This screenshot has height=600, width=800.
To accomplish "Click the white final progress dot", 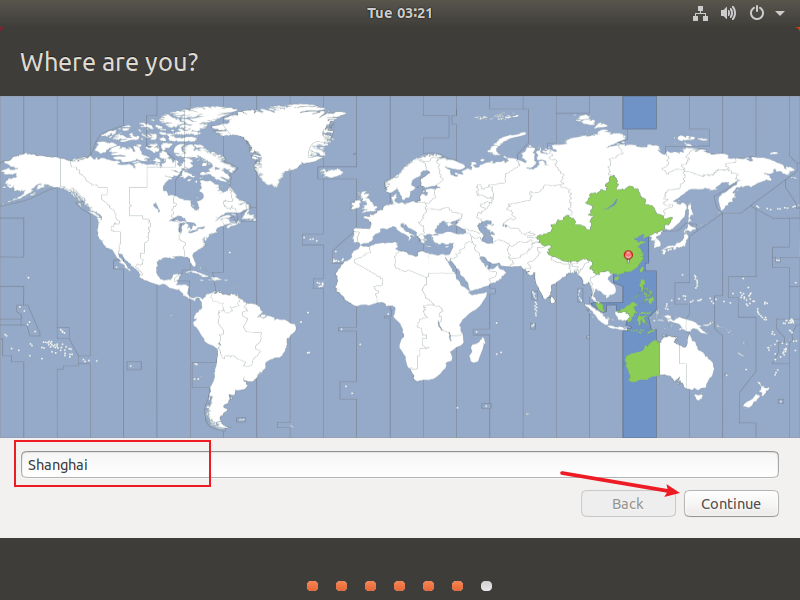I will tap(487, 586).
